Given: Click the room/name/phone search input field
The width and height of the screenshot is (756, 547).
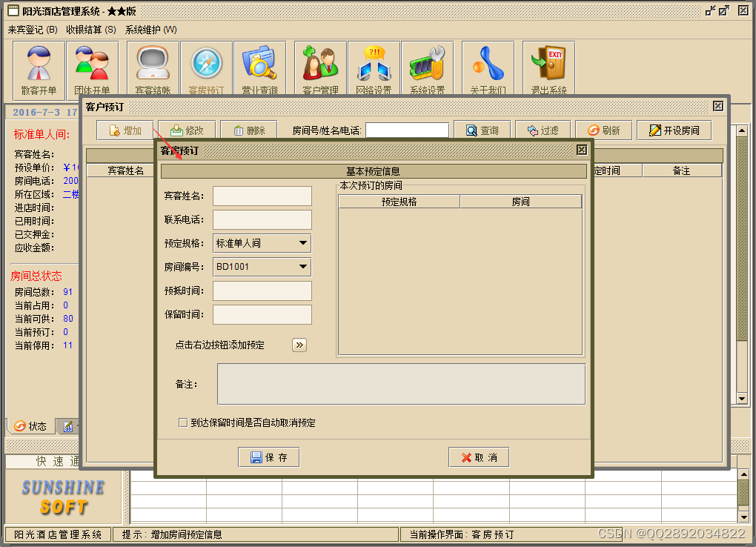Looking at the screenshot, I should (405, 129).
